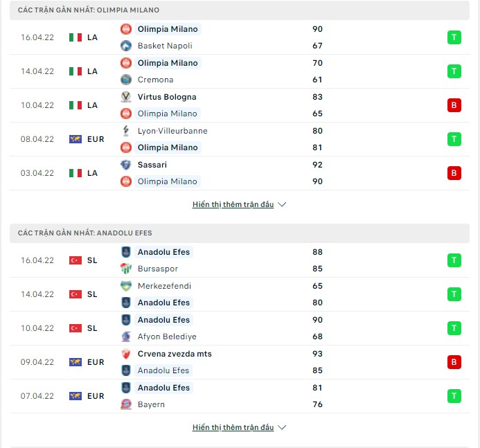The height and width of the screenshot is (448, 480).
Task: Click chevron beside the lower Hiển thị thêm trận đấu link
Action: [282, 427]
